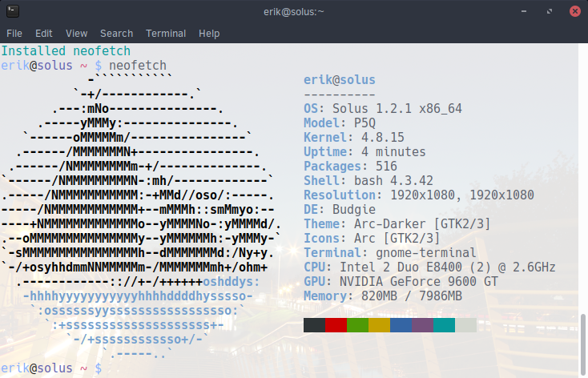Open the File menu
588x378 pixels.
[14, 34]
